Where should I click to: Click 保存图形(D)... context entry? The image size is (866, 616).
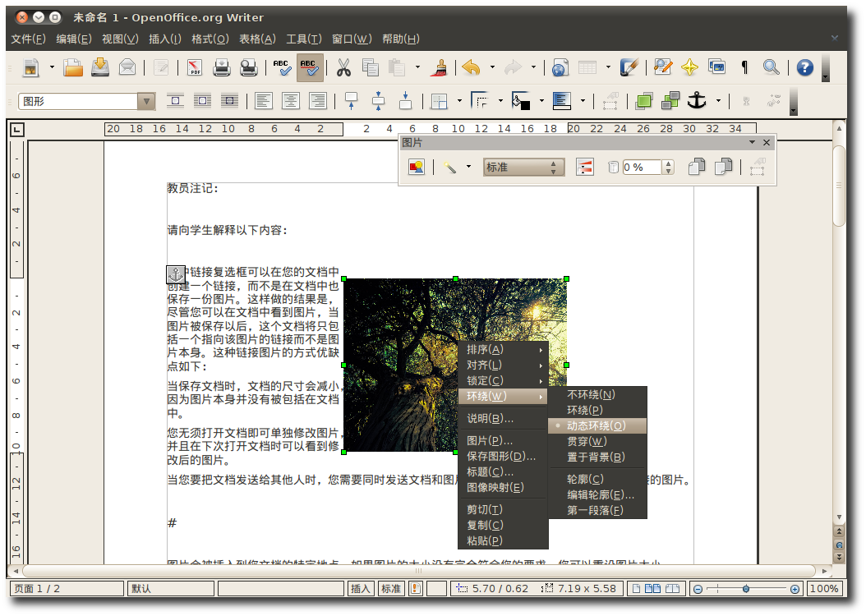tap(503, 456)
